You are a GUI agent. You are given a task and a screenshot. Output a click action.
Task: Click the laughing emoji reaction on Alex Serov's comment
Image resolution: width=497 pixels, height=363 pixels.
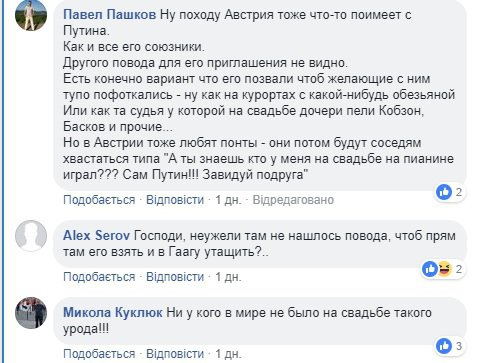coord(445,269)
